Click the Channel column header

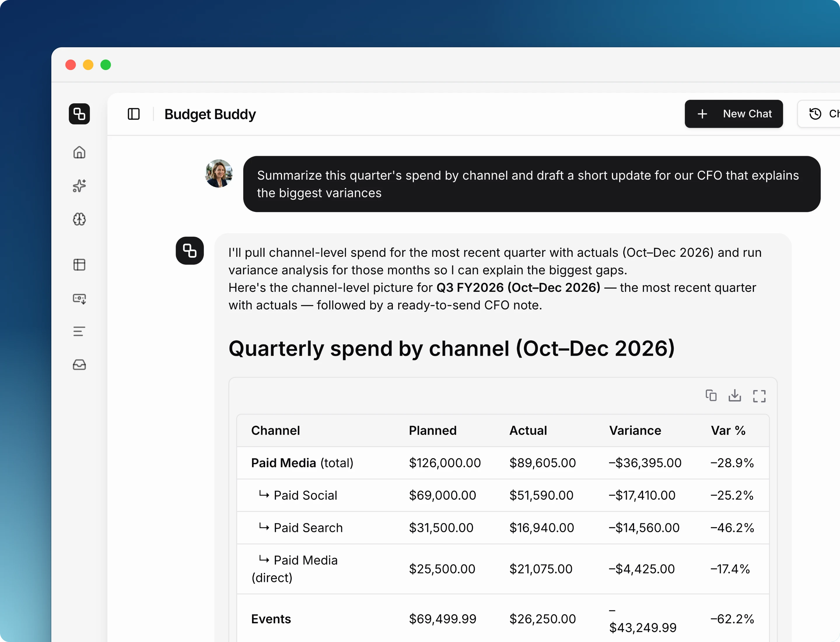[275, 431]
